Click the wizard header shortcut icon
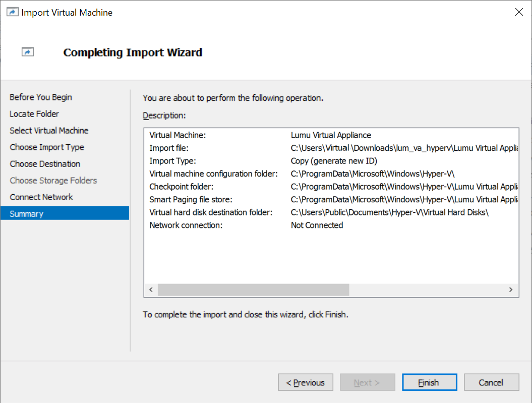This screenshot has width=532, height=403. [28, 52]
